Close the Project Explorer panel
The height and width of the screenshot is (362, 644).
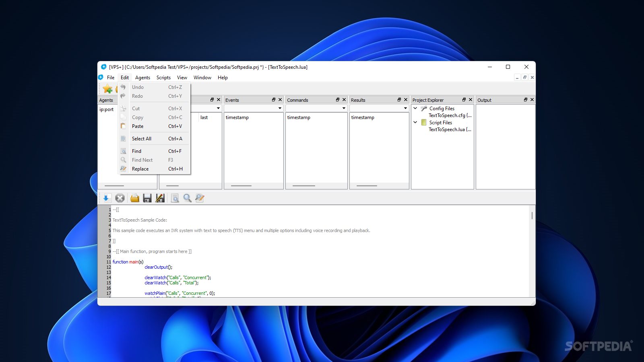(x=471, y=100)
